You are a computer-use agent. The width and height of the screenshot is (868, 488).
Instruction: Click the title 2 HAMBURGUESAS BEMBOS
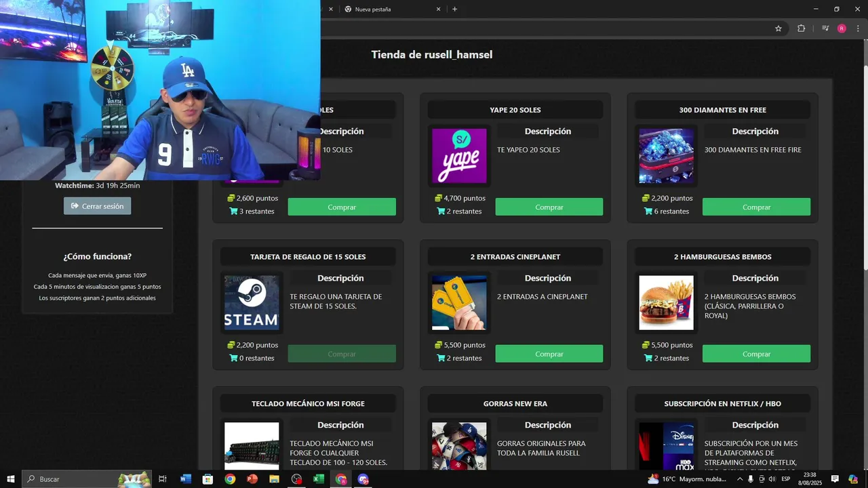723,257
